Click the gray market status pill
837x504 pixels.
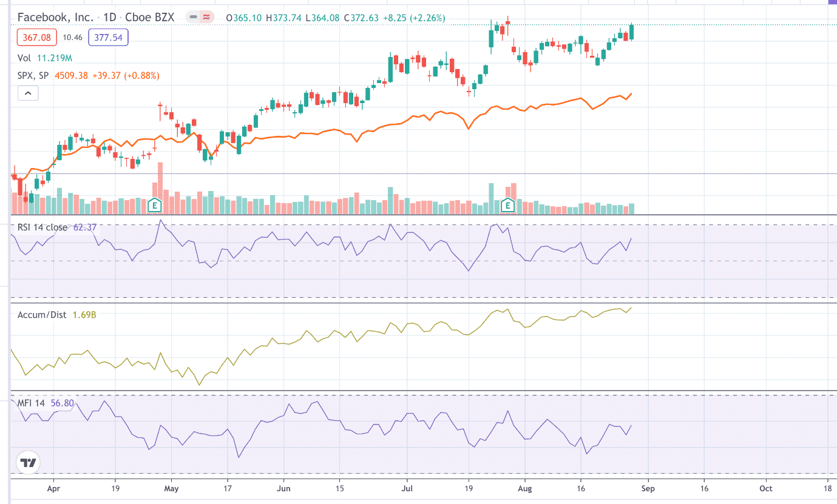click(x=194, y=18)
